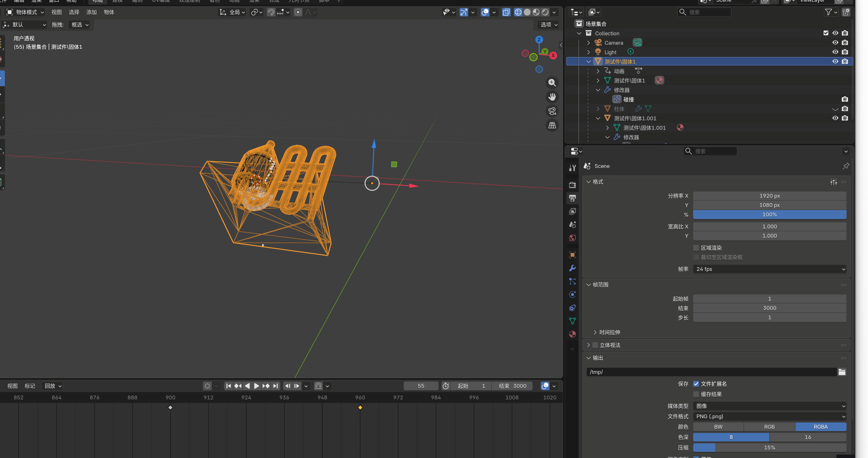Open the Modifiers tab (wrench icon)
The width and height of the screenshot is (868, 458).
point(572,268)
